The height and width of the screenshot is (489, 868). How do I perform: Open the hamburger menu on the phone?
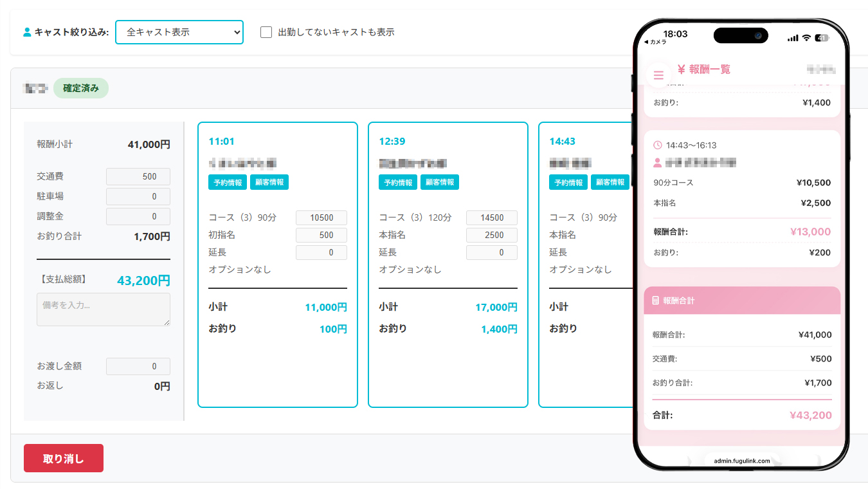pos(658,75)
